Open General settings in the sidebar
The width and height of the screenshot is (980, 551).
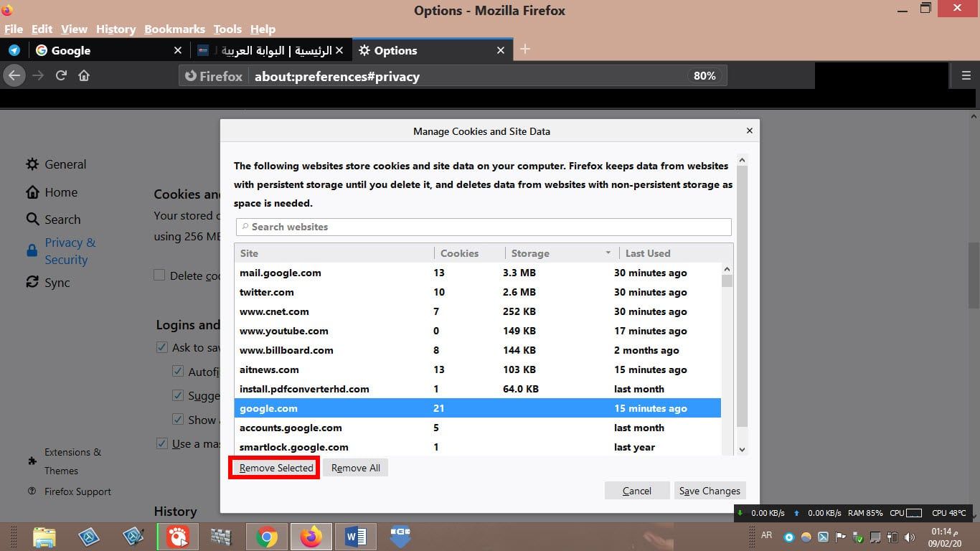click(56, 164)
